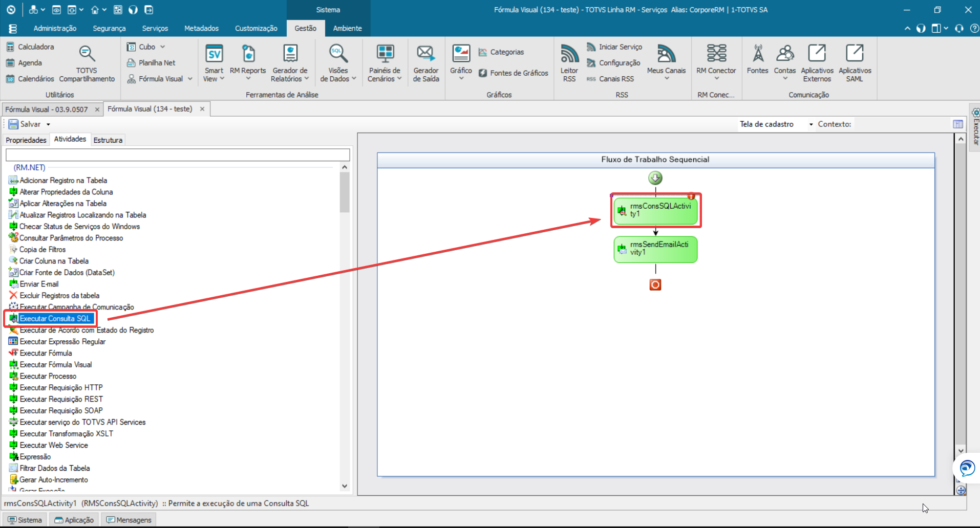
Task: Open Aplicativos Externos
Action: (x=817, y=63)
